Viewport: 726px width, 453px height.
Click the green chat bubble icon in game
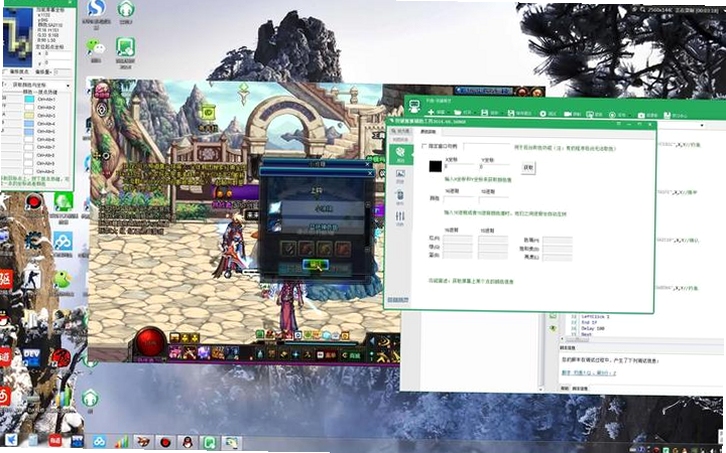pyautogui.click(x=208, y=113)
